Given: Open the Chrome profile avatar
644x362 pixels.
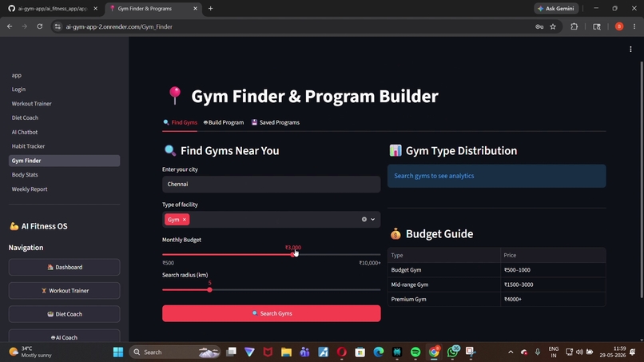Looking at the screenshot, I should point(619,26).
